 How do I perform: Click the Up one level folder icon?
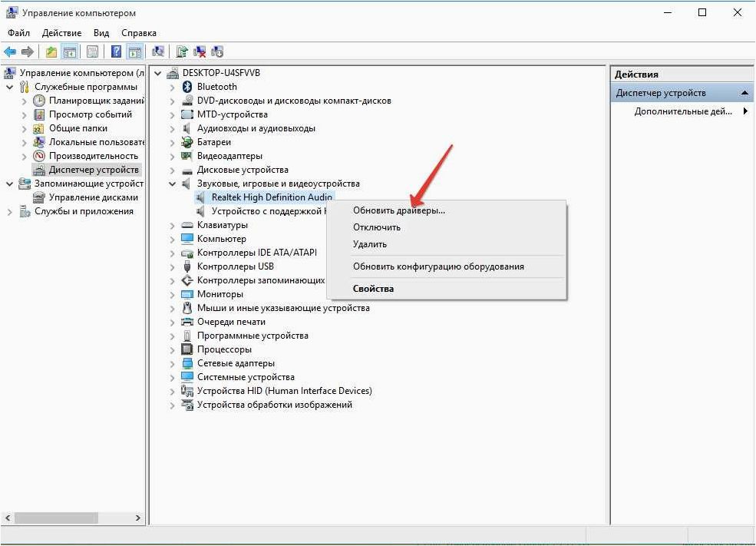point(51,51)
